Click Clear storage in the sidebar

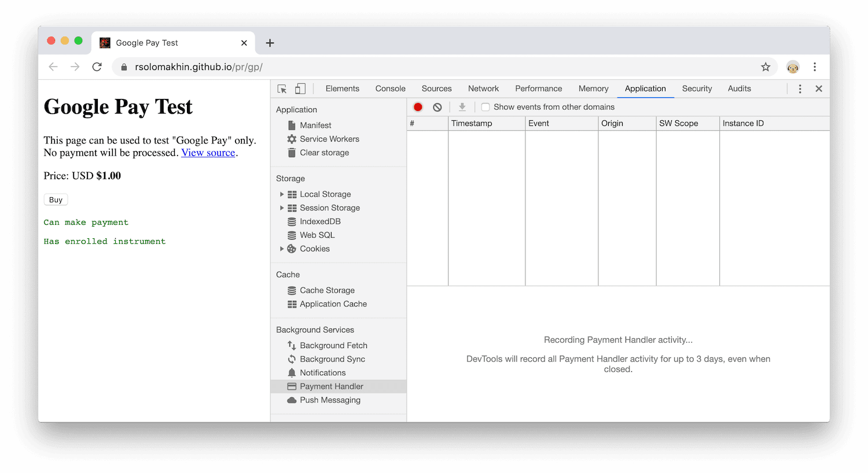[324, 153]
